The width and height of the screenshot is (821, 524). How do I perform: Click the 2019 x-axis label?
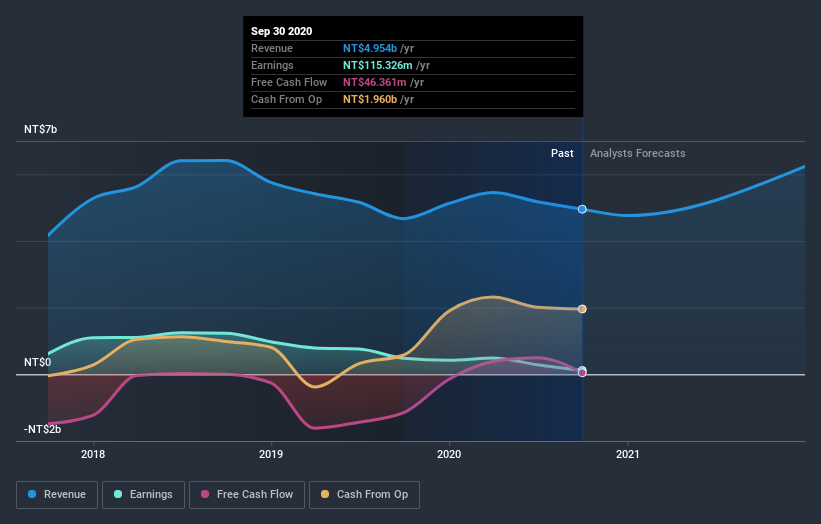pyautogui.click(x=271, y=454)
